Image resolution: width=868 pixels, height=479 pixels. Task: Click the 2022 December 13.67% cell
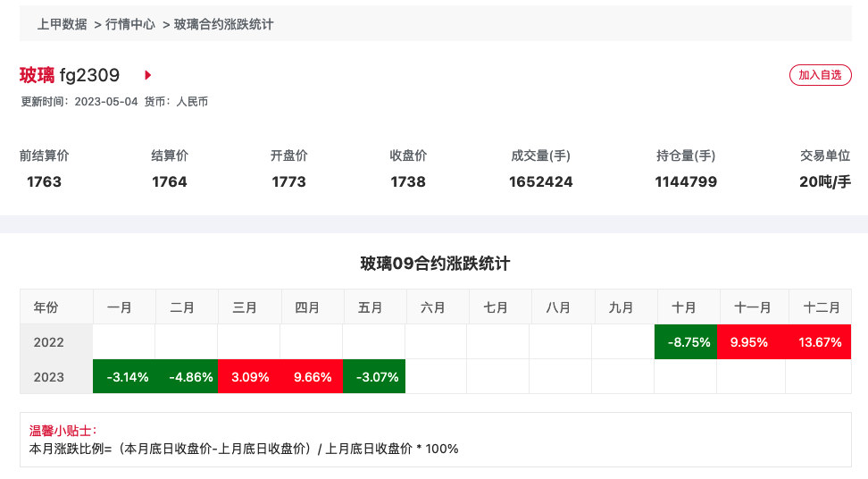point(818,341)
